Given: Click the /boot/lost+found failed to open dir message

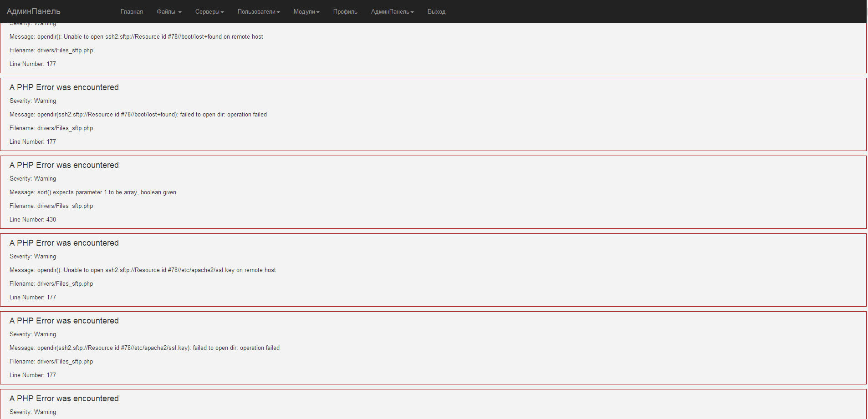Looking at the screenshot, I should [x=138, y=115].
